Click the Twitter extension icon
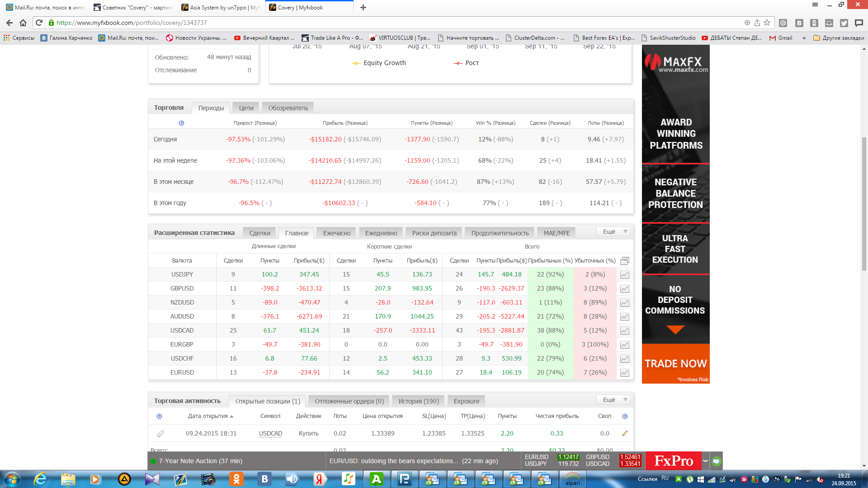The image size is (868, 488). 844,23
